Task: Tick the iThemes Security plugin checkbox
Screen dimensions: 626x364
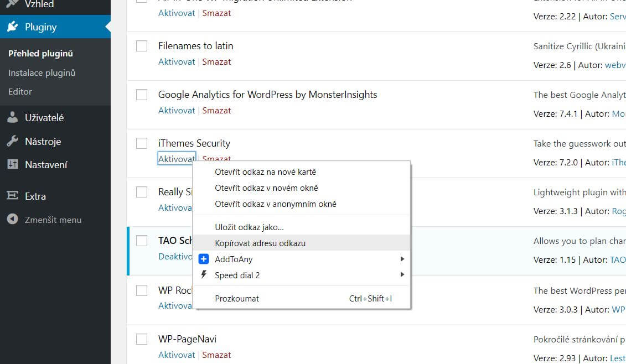Action: pyautogui.click(x=142, y=143)
